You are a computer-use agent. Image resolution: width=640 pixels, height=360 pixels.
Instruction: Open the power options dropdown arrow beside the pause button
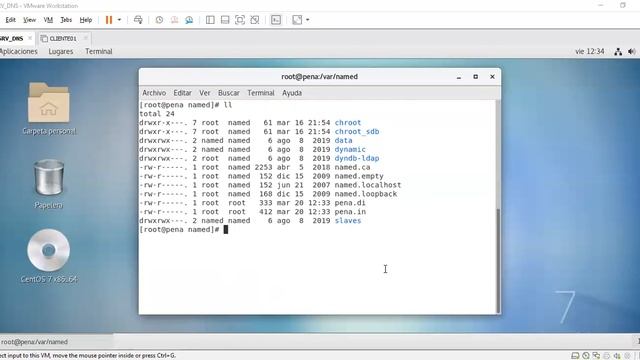point(119,20)
